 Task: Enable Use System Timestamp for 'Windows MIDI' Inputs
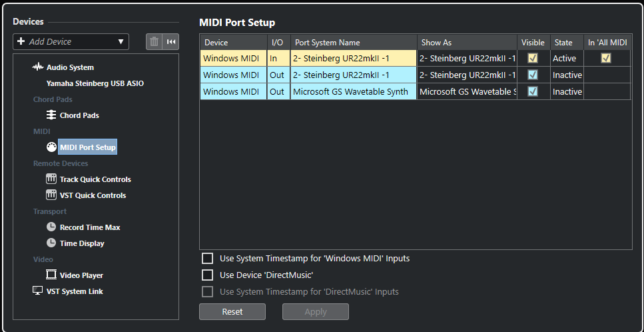[207, 259]
